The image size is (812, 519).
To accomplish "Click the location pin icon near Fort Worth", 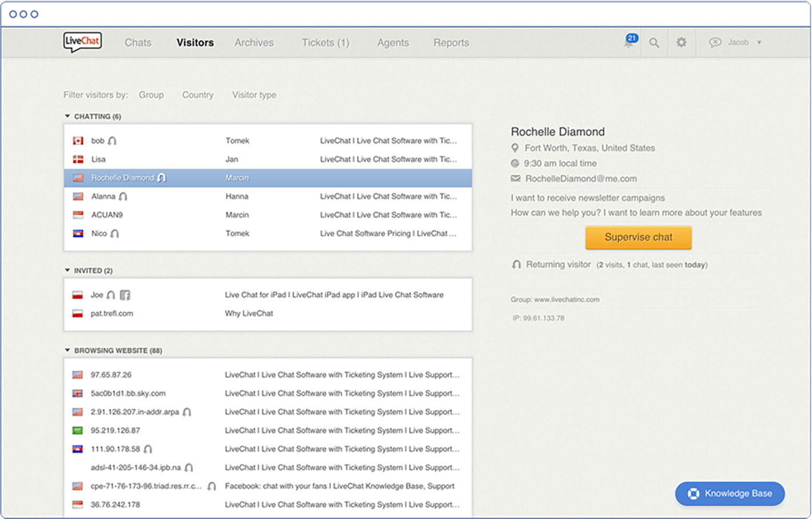I will coord(515,148).
